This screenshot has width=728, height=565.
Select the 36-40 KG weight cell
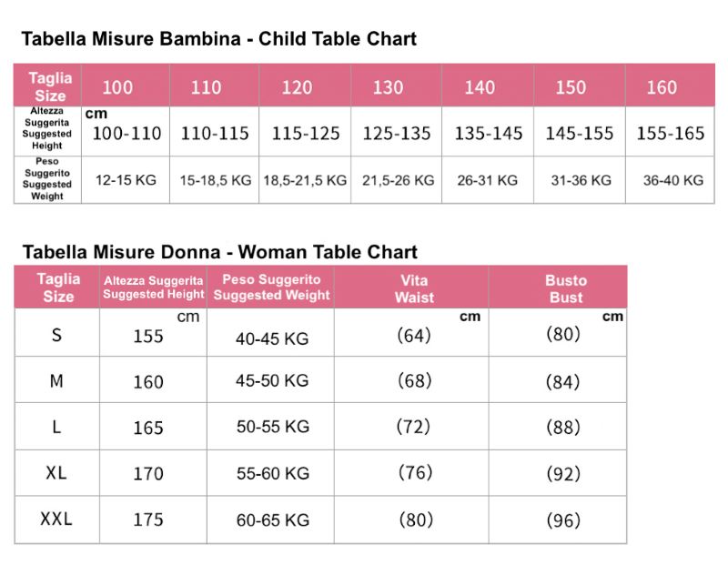pos(672,180)
